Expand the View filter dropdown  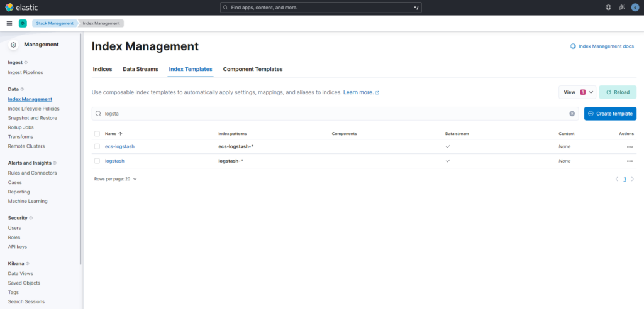577,92
